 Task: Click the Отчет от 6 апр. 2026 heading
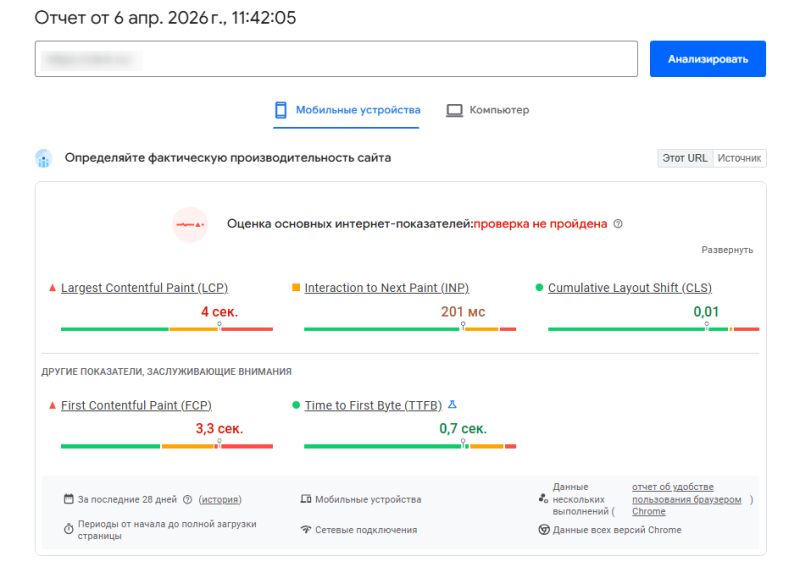point(165,18)
